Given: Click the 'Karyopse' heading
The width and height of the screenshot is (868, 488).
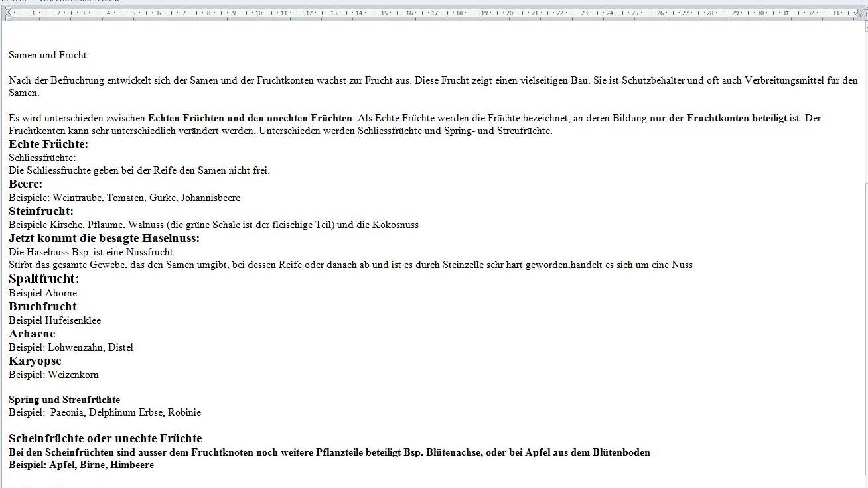Looking at the screenshot, I should click(x=35, y=361).
